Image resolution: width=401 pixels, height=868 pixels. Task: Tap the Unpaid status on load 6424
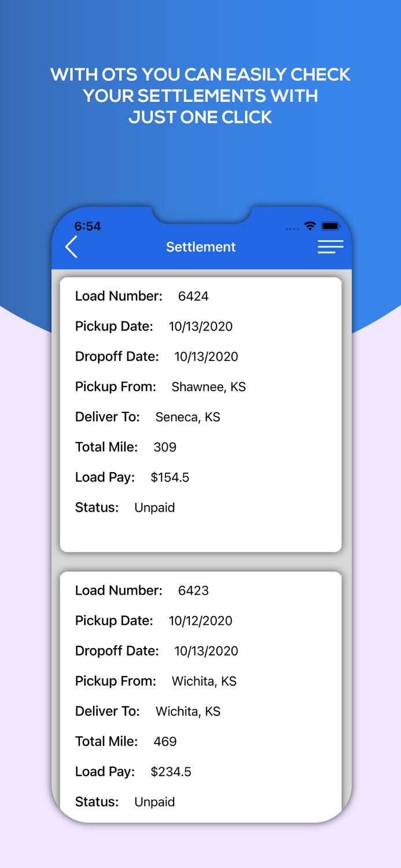[x=154, y=507]
